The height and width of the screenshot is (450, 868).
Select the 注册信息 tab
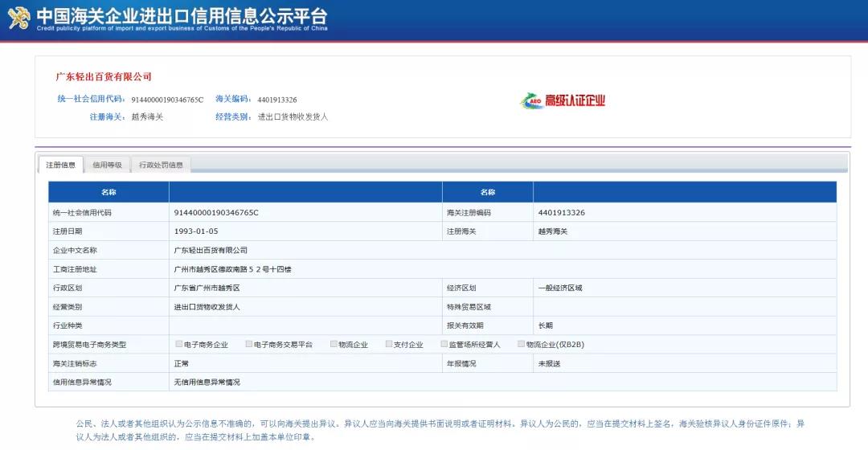61,165
